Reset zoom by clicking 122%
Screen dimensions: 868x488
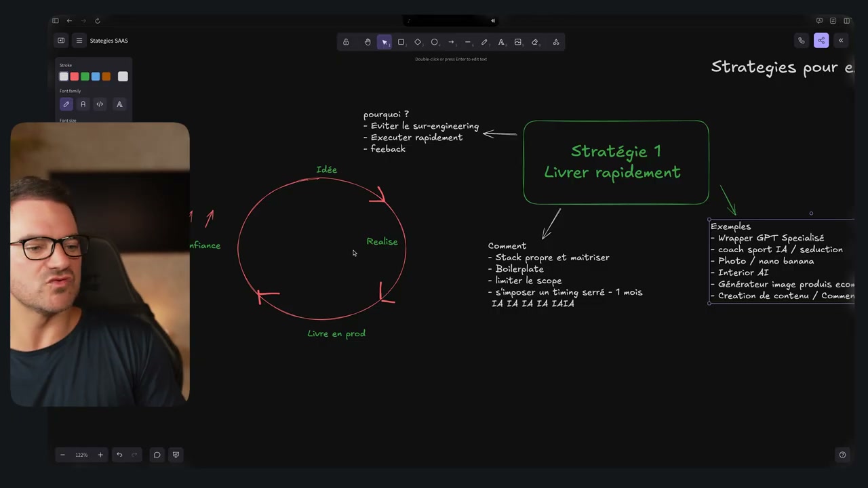point(81,455)
